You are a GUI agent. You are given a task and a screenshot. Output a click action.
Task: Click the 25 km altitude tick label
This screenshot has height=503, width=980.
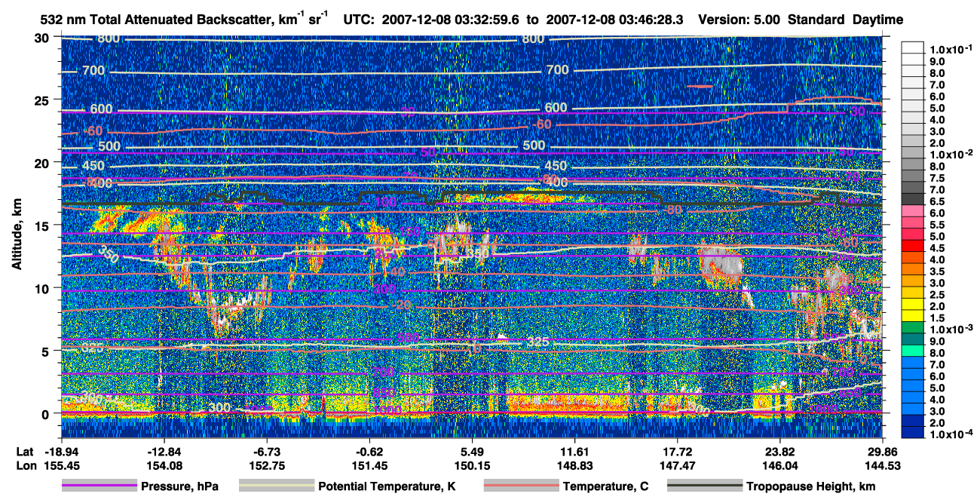tap(42, 100)
